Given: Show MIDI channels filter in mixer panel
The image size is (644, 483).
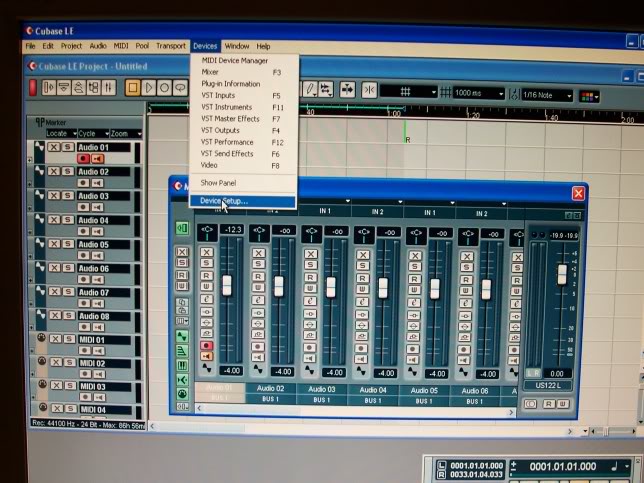Looking at the screenshot, I should (182, 394).
